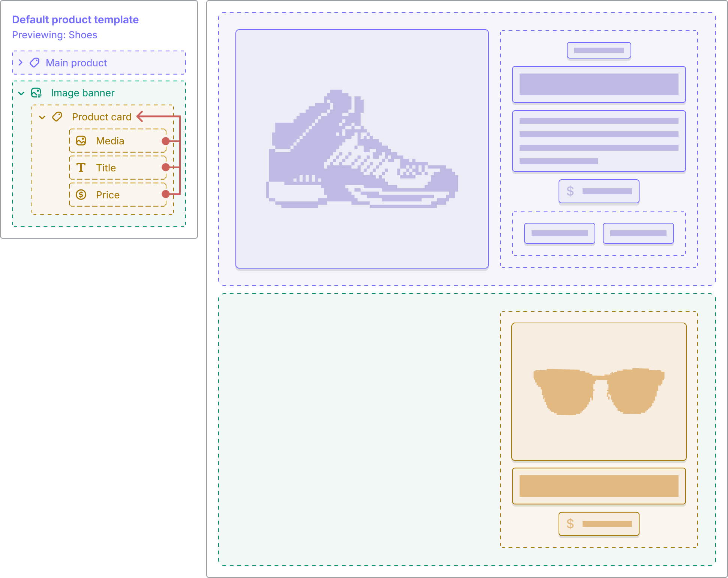Click the Title block text icon
The image size is (728, 578).
[x=81, y=168]
